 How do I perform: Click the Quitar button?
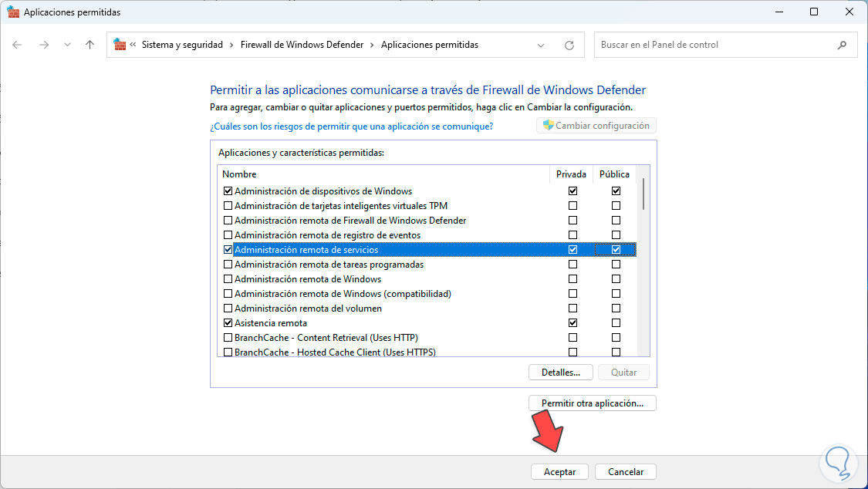pos(624,373)
